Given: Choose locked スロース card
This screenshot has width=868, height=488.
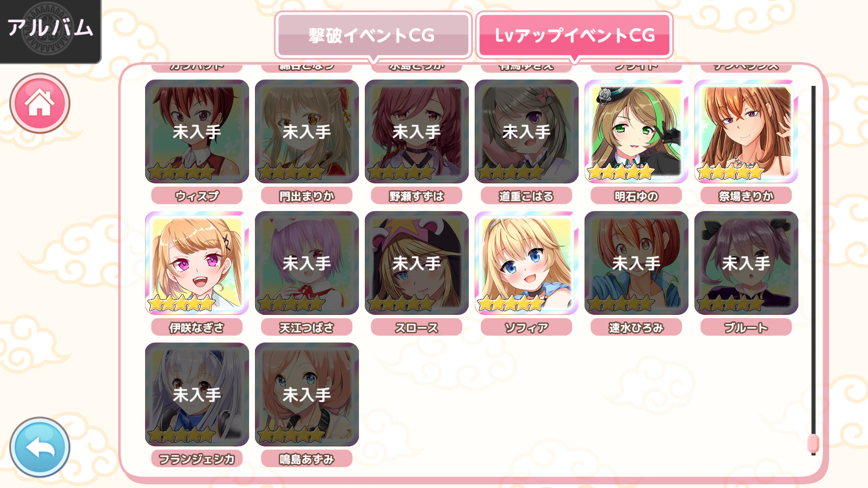Looking at the screenshot, I should [416, 263].
